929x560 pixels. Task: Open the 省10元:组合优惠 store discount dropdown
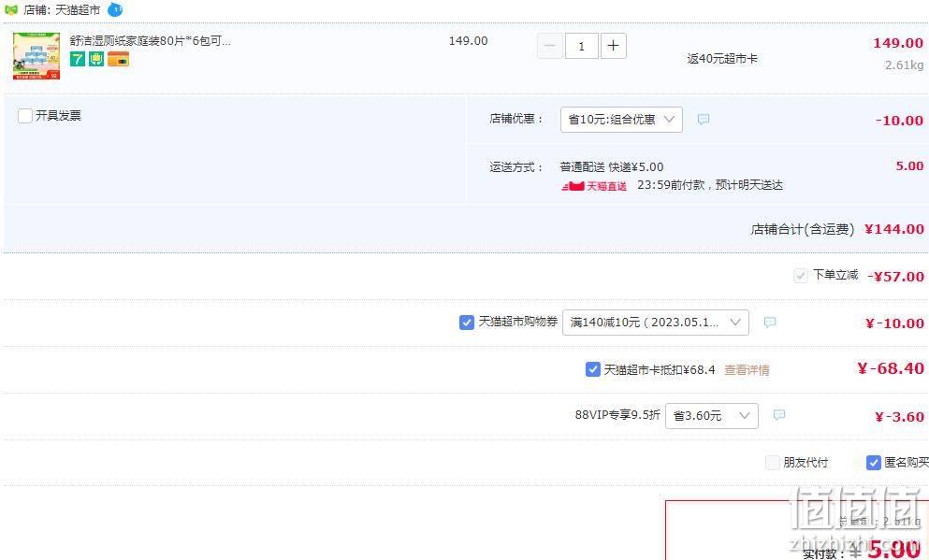pyautogui.click(x=621, y=120)
